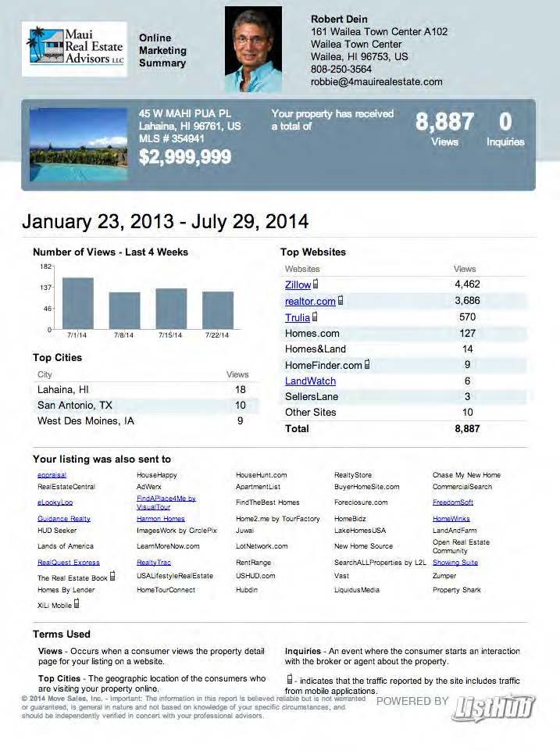Click the Terms Used heading
The height and width of the screenshot is (751, 560).
click(x=61, y=635)
